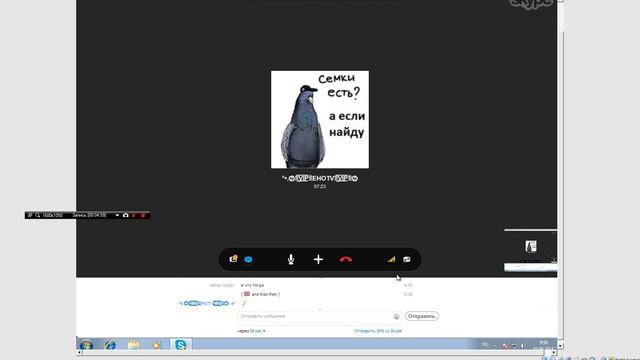Click the Windows Start orb
The height and width of the screenshot is (360, 640).
click(x=86, y=345)
